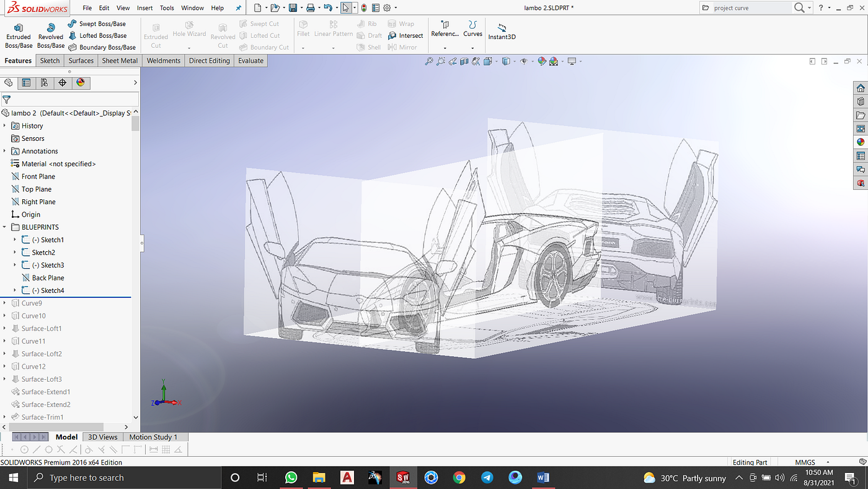
Task: Toggle Instant3D mode on or off
Action: tap(502, 32)
